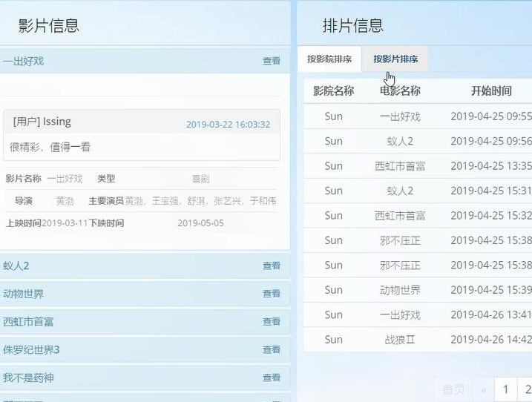Go to pagination page 2
The image size is (532, 402).
525,389
